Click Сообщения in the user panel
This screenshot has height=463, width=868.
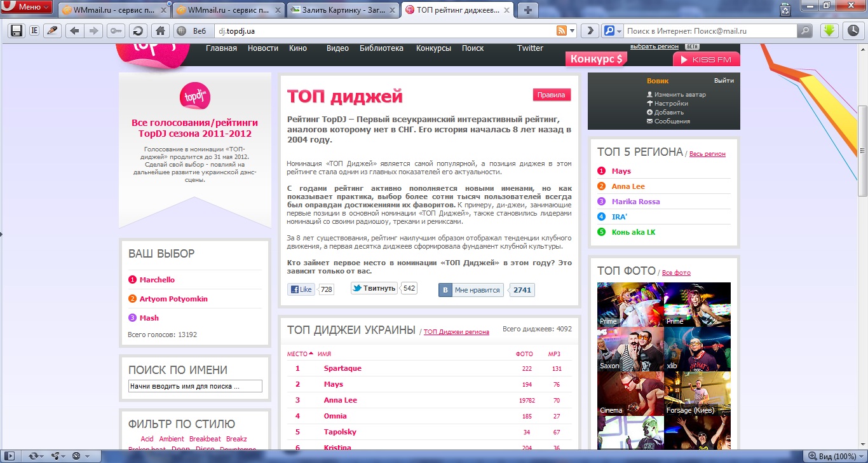pyautogui.click(x=672, y=121)
